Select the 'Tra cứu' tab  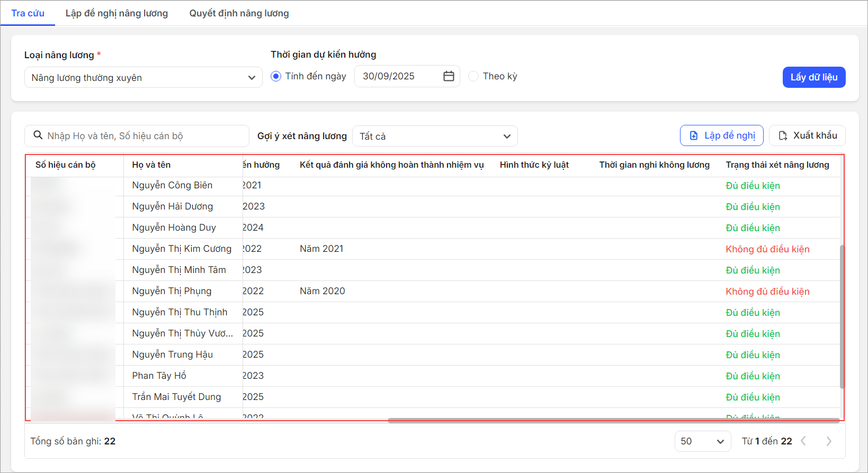pos(28,13)
